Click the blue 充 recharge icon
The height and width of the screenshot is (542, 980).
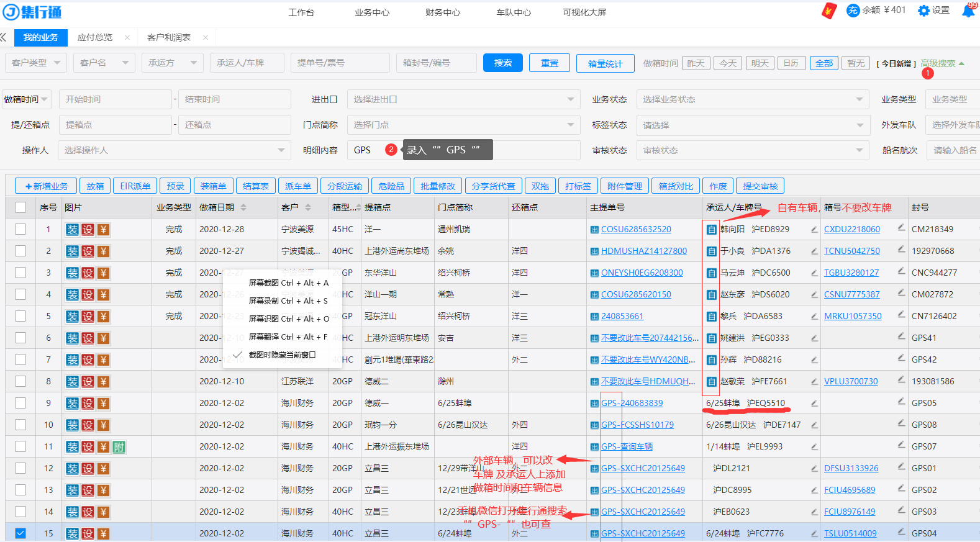point(853,11)
